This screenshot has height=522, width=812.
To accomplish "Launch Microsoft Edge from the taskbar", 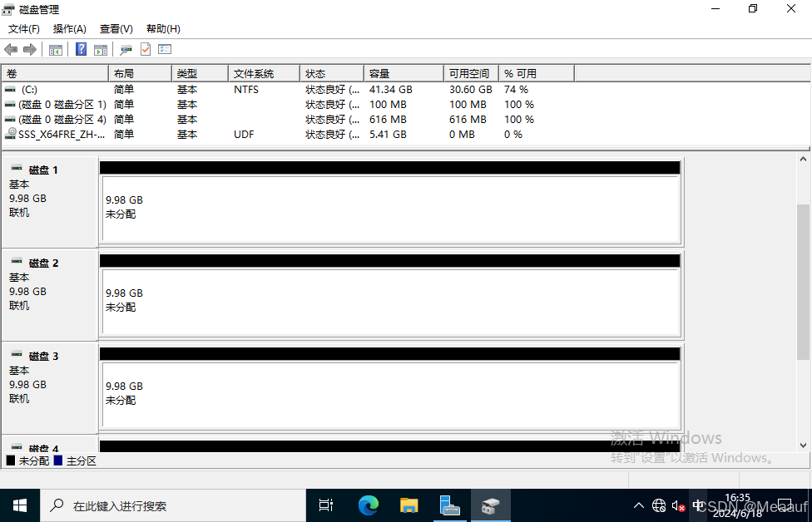I will tap(369, 505).
